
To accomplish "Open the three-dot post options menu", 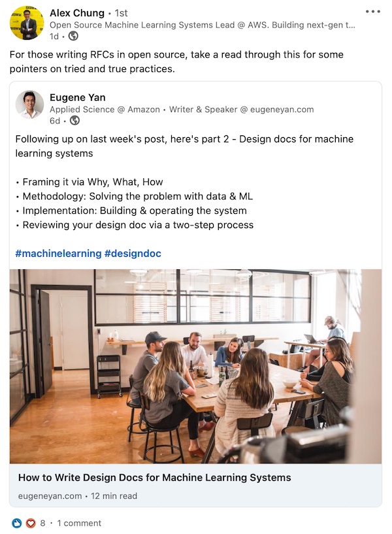I will tap(372, 12).
